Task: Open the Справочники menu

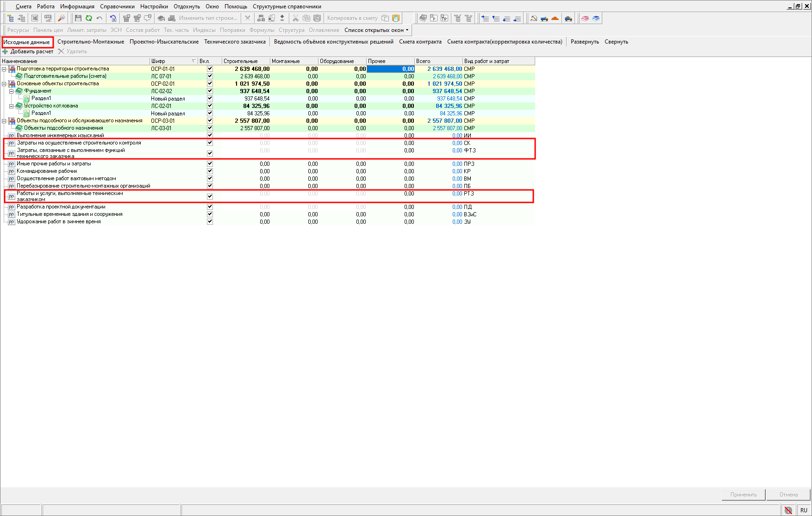Action: pyautogui.click(x=117, y=6)
